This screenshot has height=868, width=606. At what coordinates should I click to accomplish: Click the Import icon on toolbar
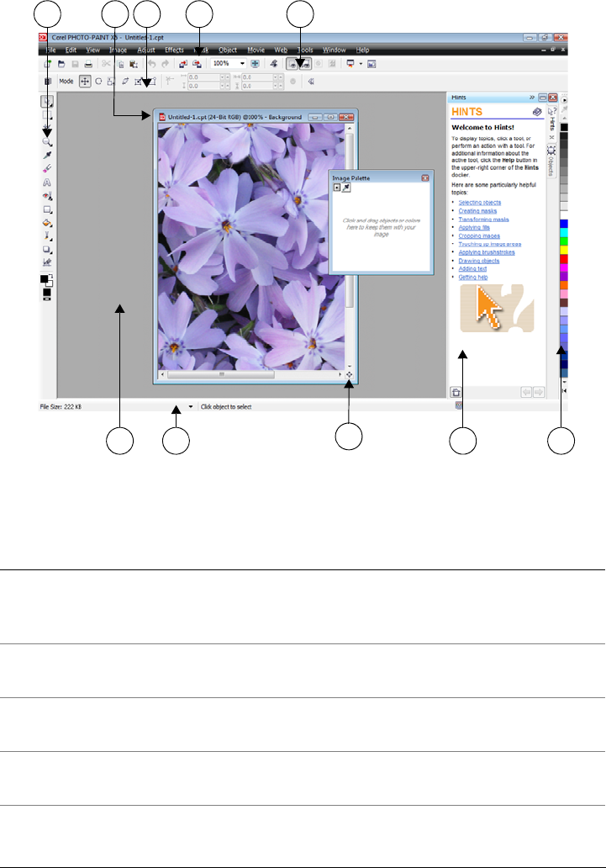(183, 64)
